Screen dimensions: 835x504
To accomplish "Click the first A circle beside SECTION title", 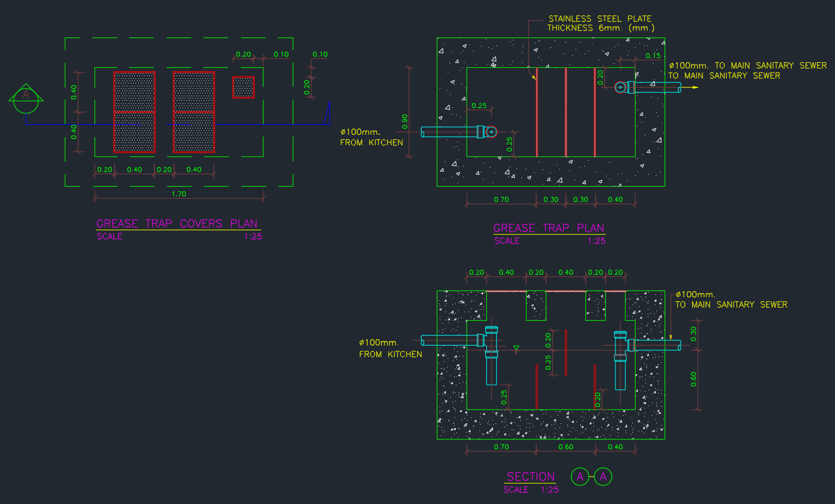I will pos(580,477).
